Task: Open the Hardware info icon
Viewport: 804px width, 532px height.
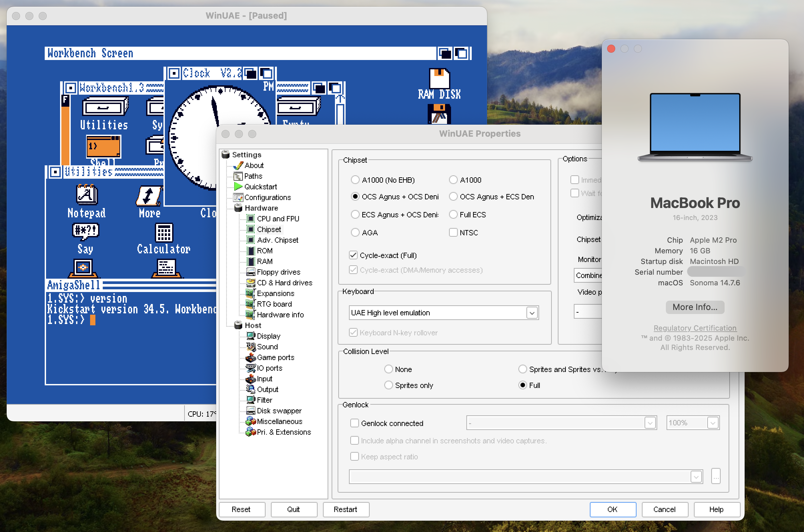Action: tap(251, 315)
